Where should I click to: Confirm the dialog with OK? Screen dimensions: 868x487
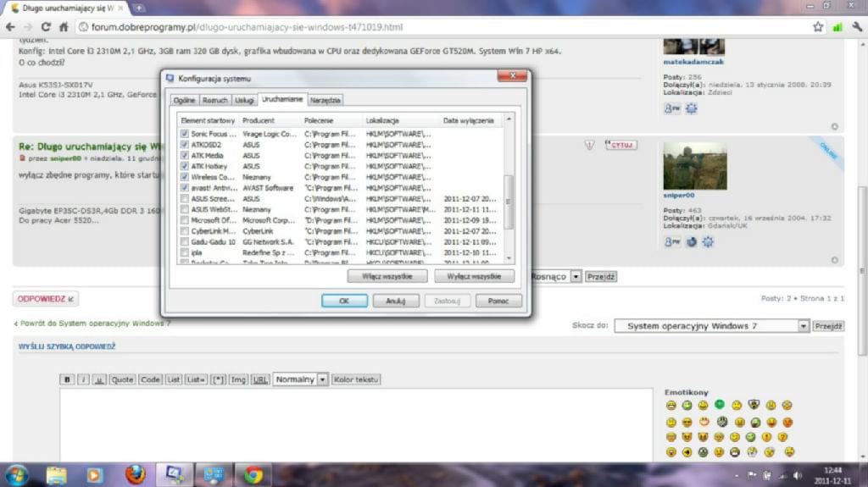pos(344,301)
